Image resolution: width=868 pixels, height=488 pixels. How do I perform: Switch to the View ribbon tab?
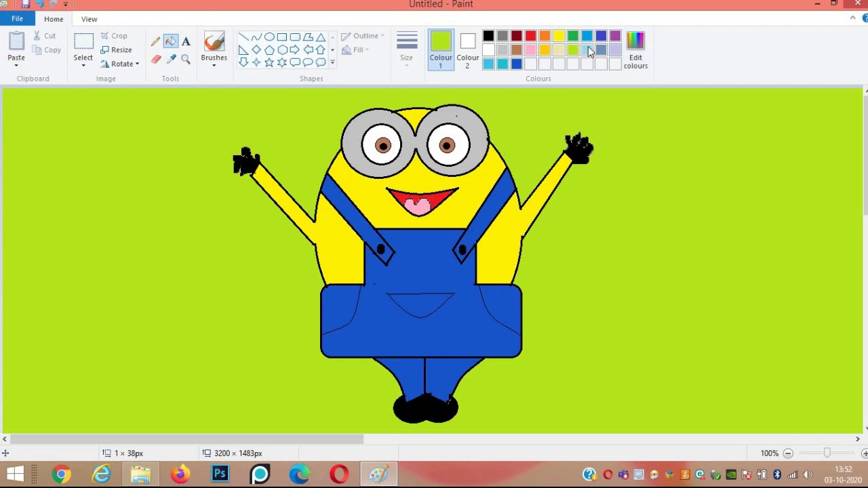coord(89,19)
